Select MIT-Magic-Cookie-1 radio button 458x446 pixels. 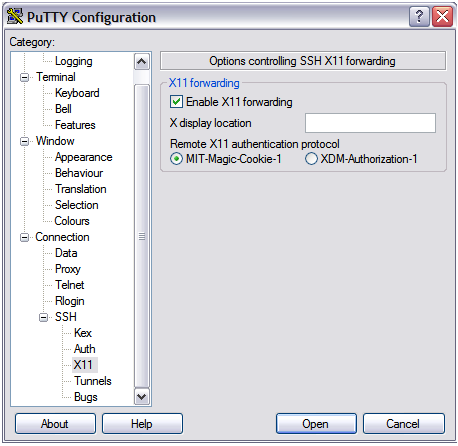[x=176, y=159]
